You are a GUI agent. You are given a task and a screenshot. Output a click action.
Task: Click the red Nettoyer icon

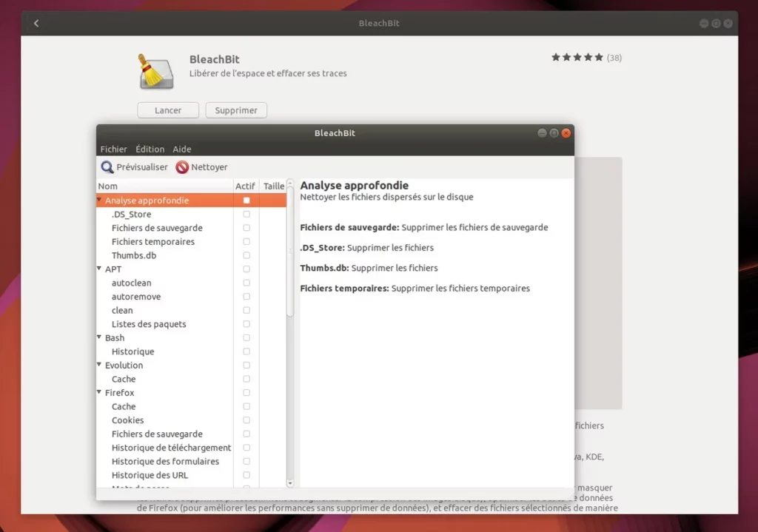[182, 167]
